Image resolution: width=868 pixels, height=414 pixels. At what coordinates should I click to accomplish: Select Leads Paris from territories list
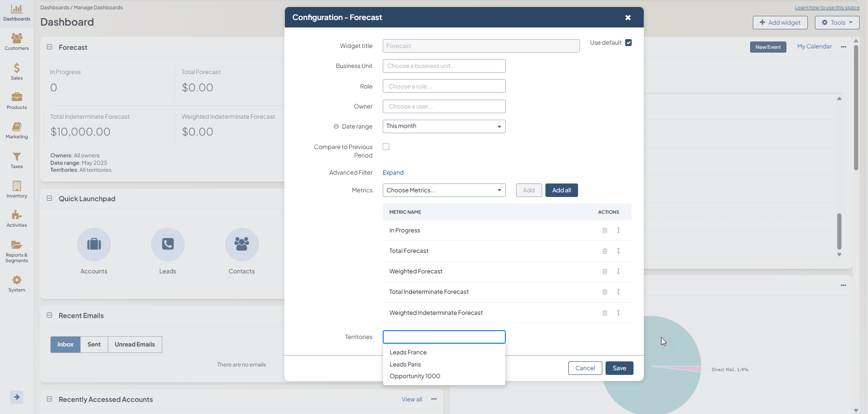click(x=405, y=364)
